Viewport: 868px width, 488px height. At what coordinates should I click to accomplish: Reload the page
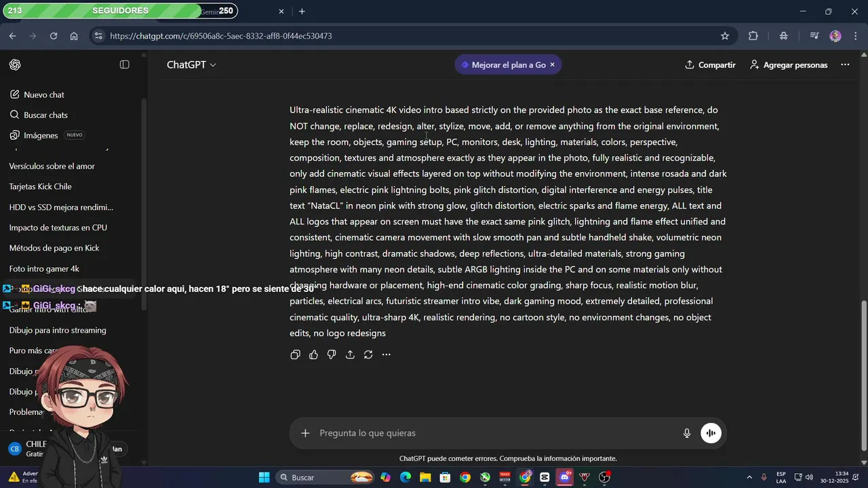tap(54, 36)
